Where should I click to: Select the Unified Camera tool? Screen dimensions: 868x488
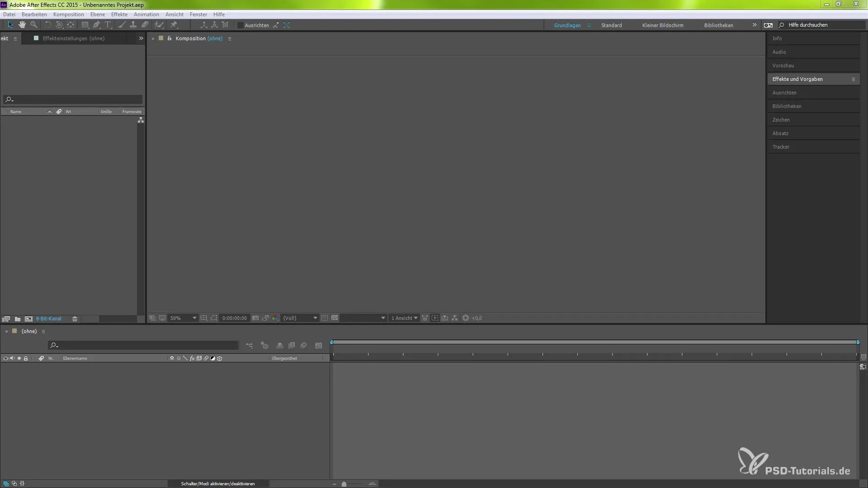59,25
